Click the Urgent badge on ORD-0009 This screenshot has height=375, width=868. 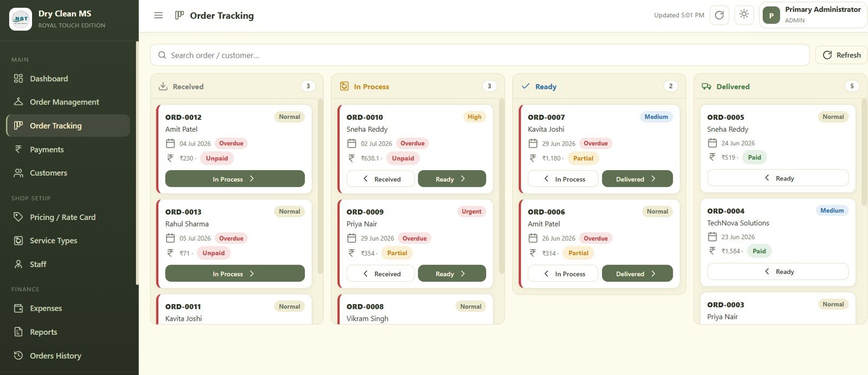(x=471, y=211)
